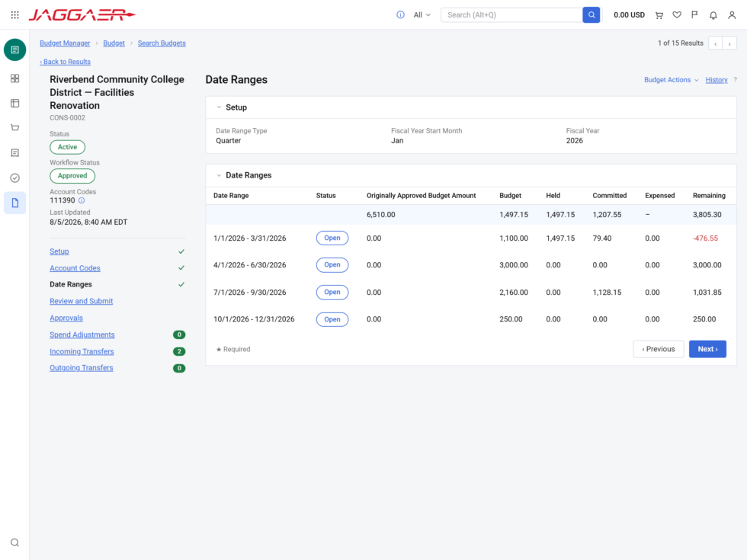Open user profile icon
Viewport: 747px width, 560px height.
[x=732, y=14]
